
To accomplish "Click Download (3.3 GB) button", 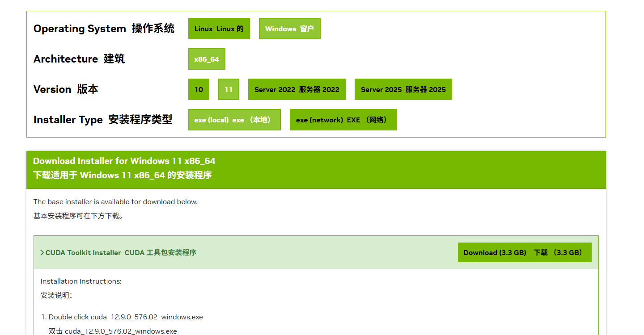I will point(525,252).
